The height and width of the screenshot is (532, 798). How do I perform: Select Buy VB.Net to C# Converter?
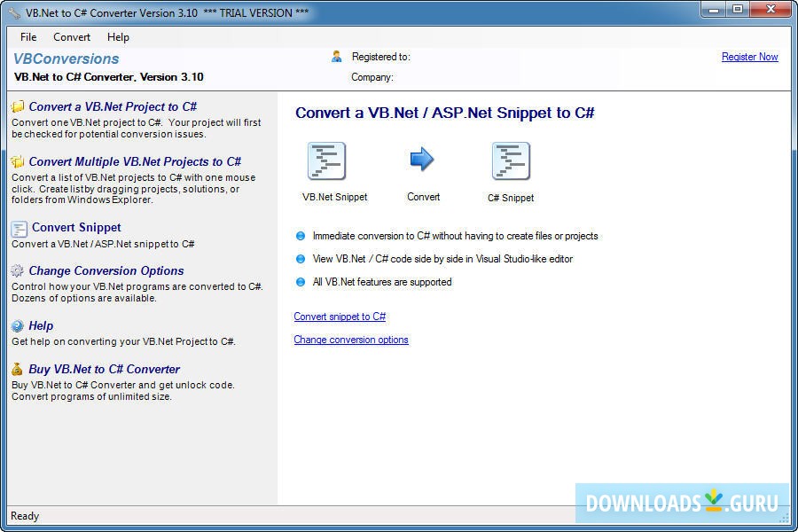[105, 369]
